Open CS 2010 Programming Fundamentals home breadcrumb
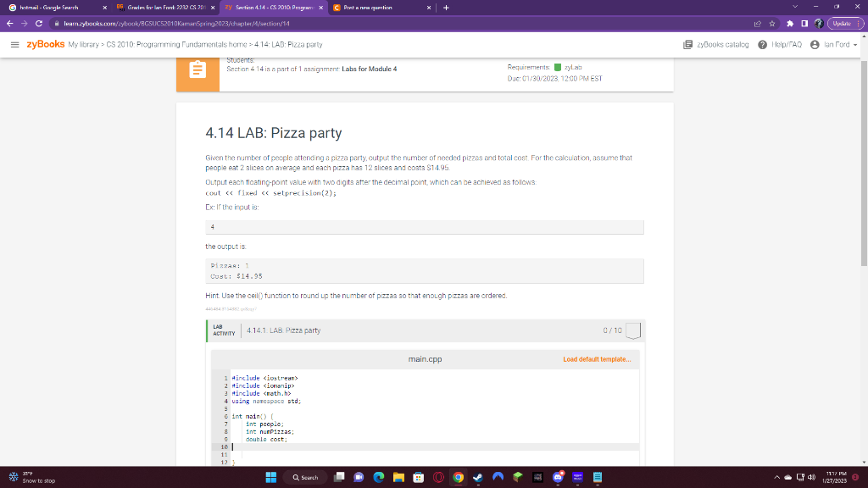 tap(176, 45)
